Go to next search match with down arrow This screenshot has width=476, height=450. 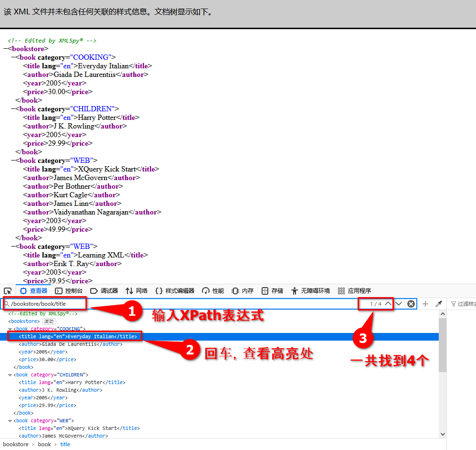tap(399, 304)
